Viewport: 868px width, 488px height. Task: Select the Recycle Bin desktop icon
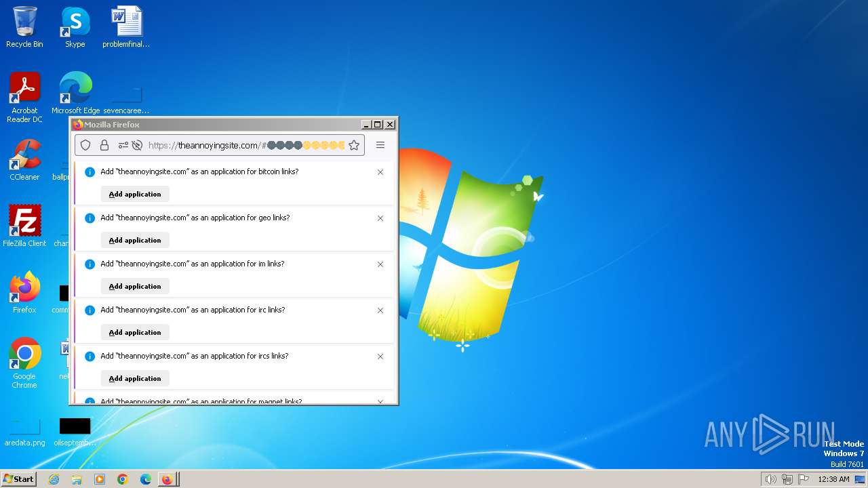coord(24,27)
